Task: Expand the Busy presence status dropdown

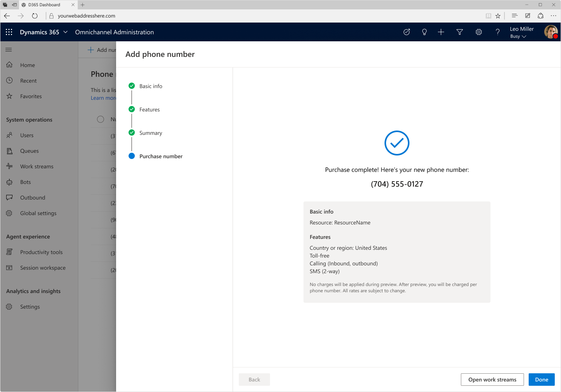Action: pos(518,36)
